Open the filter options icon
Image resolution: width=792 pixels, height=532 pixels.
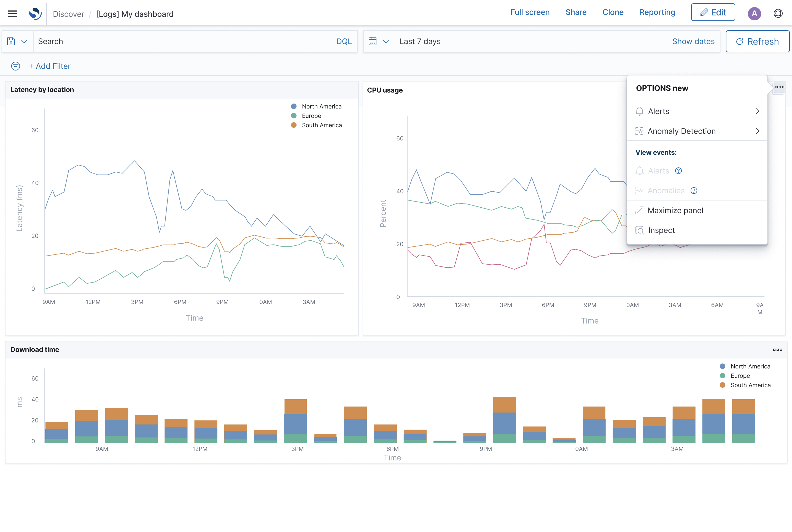tap(16, 66)
